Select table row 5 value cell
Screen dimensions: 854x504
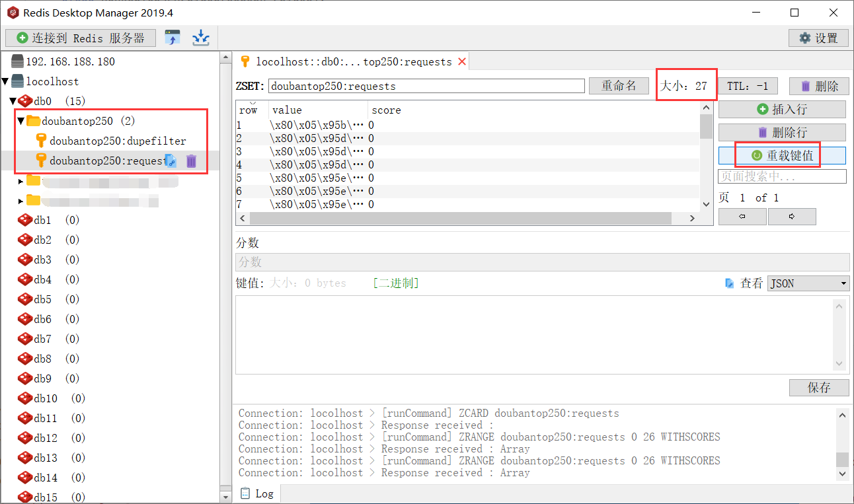[x=318, y=178]
